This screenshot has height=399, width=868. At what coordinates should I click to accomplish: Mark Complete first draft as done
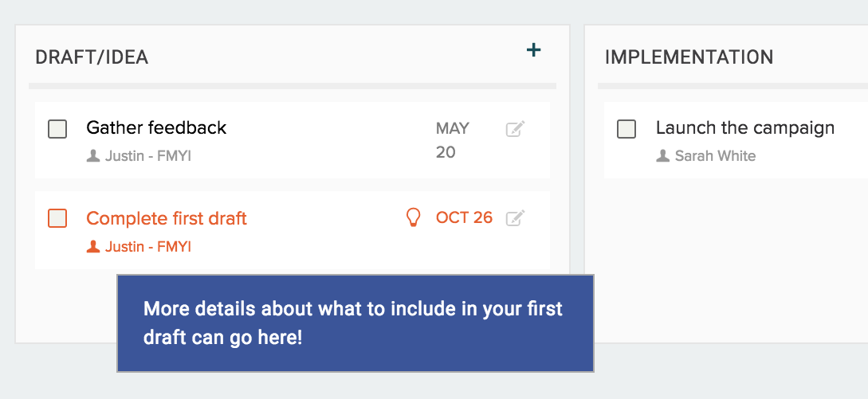coord(57,218)
